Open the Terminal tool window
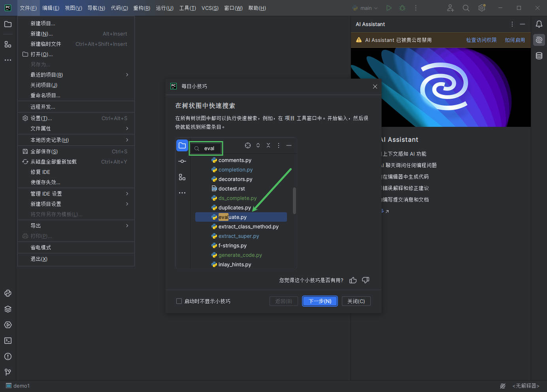This screenshot has height=392, width=547. (x=8, y=341)
